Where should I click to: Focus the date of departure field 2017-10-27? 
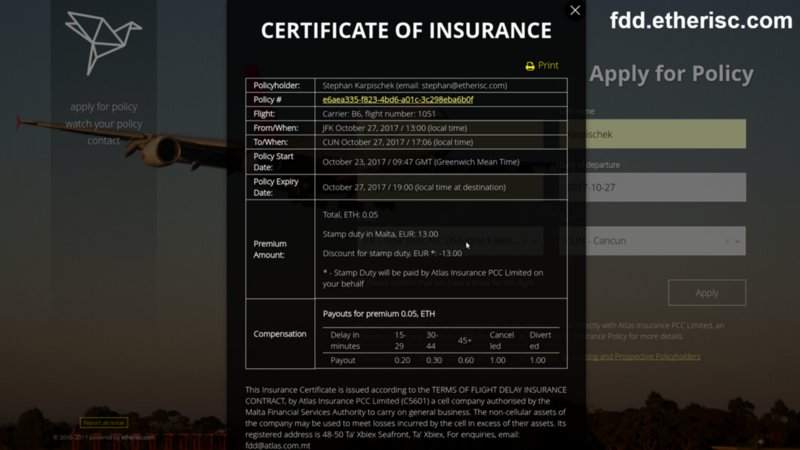pyautogui.click(x=653, y=187)
